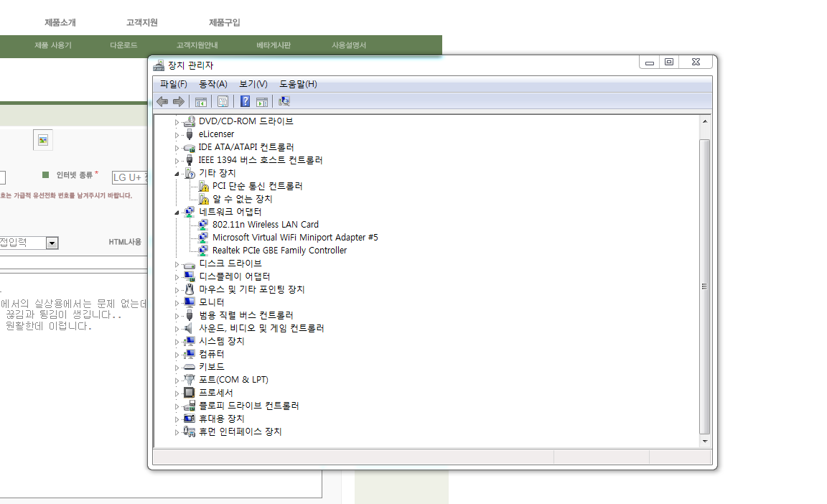Viewport: 827px width, 504px height.
Task: Go to 다운로드 in the green nav bar
Action: (123, 45)
